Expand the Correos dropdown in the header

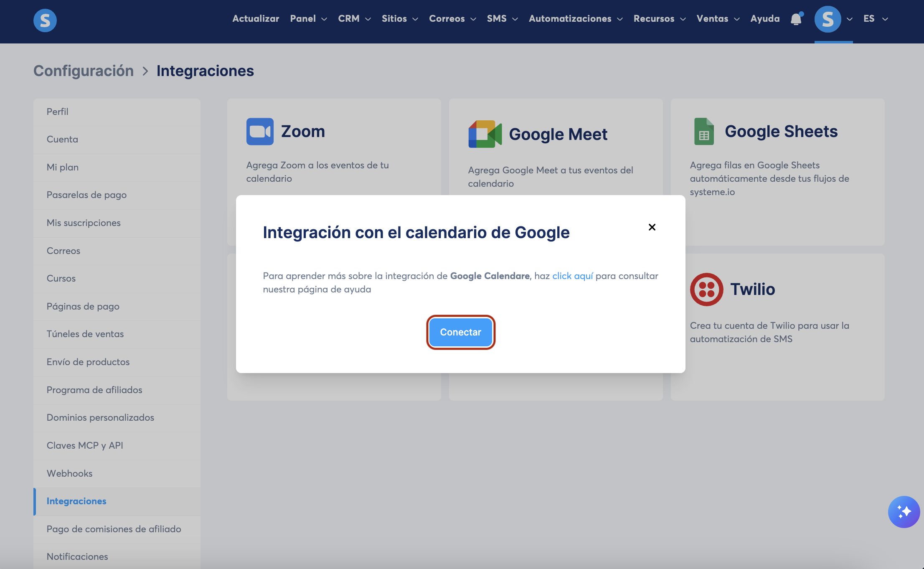click(452, 18)
